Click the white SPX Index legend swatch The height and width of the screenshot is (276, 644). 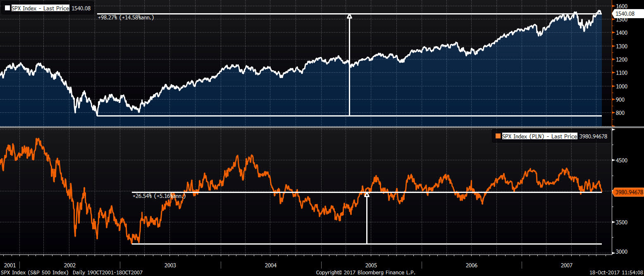point(7,8)
